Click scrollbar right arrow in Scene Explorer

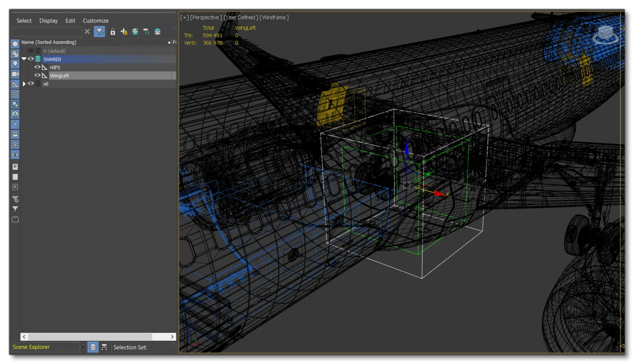click(x=172, y=337)
